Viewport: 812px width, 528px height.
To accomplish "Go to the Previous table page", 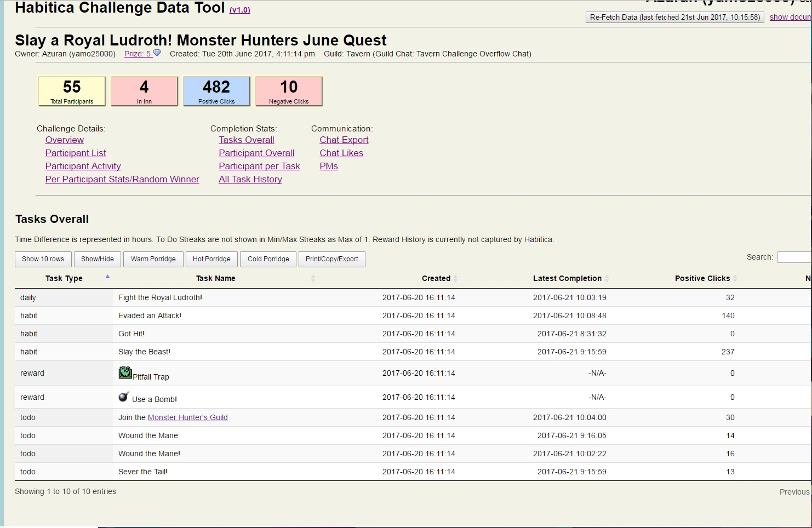I will 794,492.
